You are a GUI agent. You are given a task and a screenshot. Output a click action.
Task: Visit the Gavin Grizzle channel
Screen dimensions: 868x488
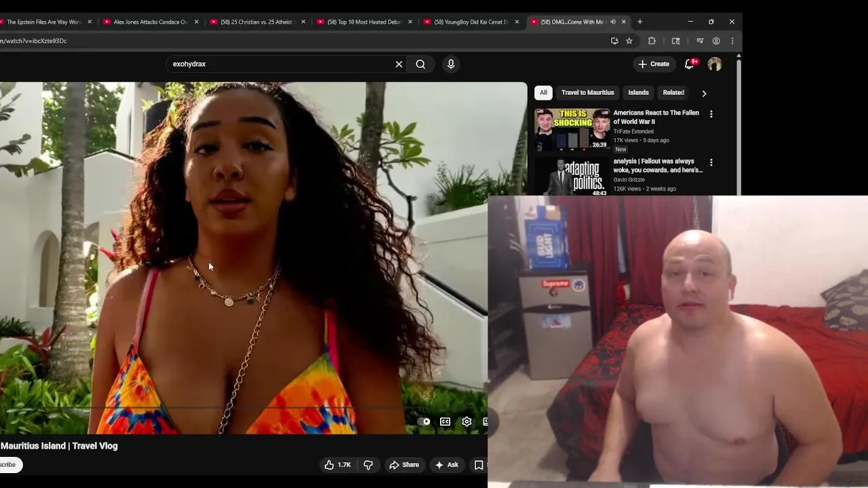click(629, 180)
